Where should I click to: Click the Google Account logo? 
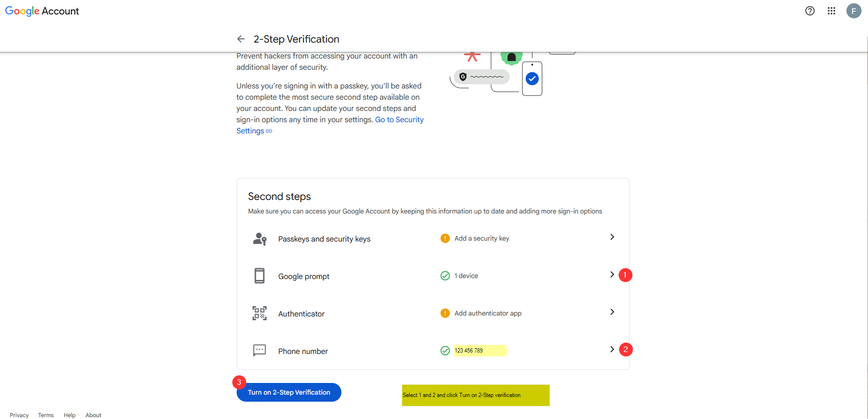(42, 11)
